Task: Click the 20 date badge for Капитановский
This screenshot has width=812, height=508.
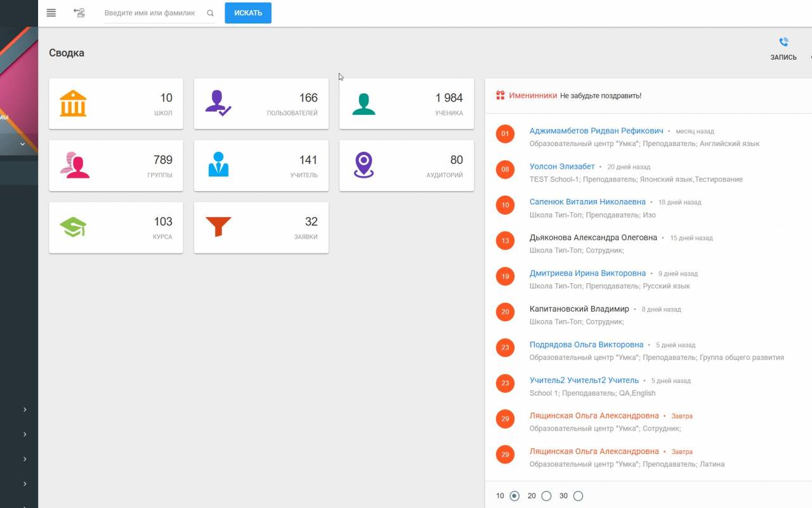Action: coord(505,312)
